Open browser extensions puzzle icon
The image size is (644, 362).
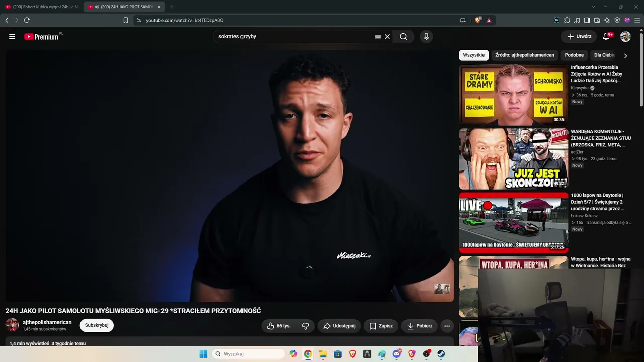pos(567,20)
